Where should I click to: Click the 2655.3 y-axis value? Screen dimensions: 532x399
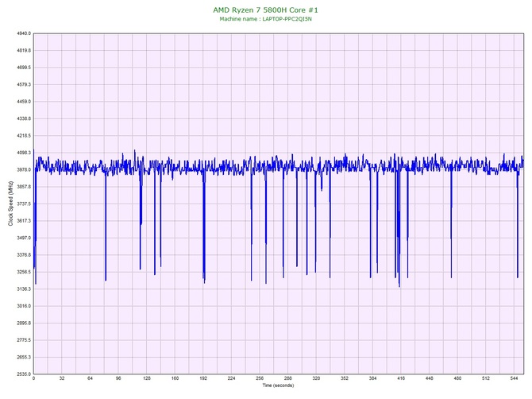pyautogui.click(x=24, y=357)
